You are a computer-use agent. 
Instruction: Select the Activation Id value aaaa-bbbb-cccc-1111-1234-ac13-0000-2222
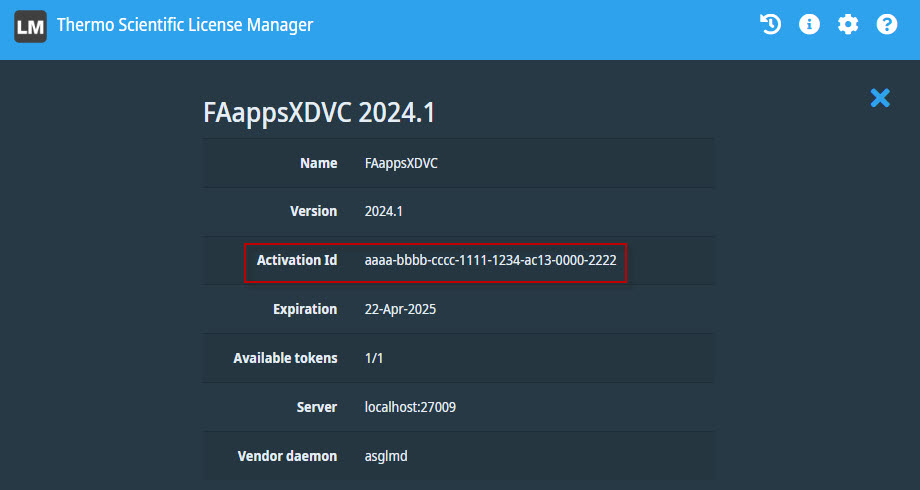491,260
